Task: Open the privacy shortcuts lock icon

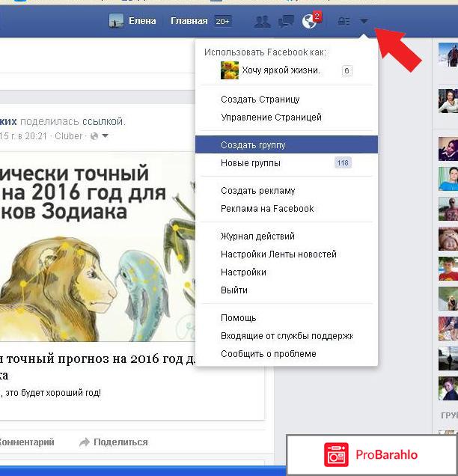Action: coord(344,21)
